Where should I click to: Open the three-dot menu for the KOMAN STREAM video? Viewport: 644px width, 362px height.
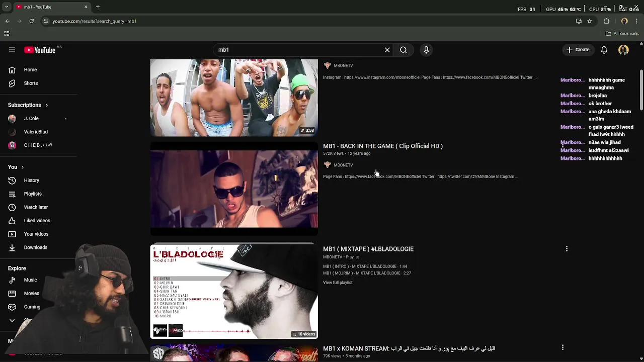point(562,347)
